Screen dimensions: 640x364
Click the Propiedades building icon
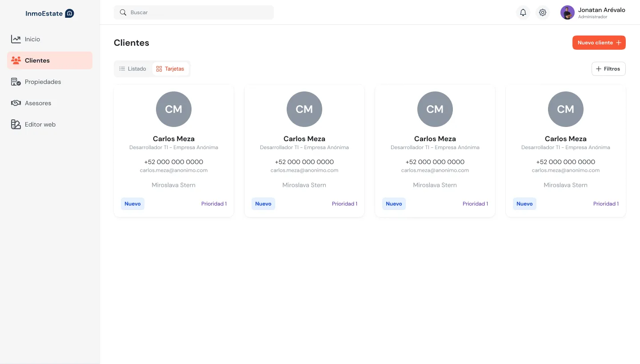16,82
